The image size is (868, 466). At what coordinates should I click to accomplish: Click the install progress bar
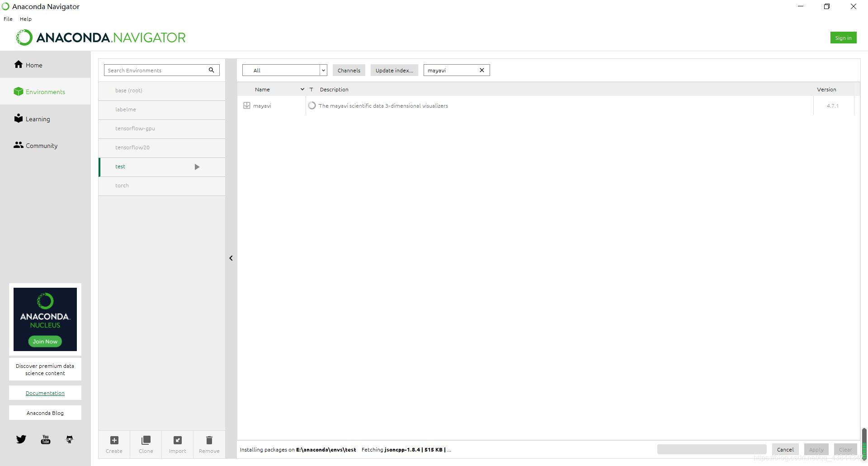(712, 449)
